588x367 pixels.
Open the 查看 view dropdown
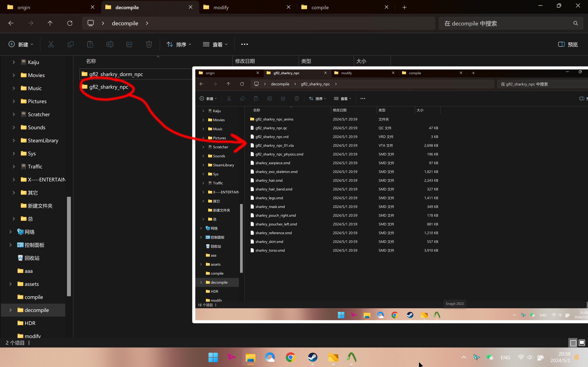coord(215,44)
